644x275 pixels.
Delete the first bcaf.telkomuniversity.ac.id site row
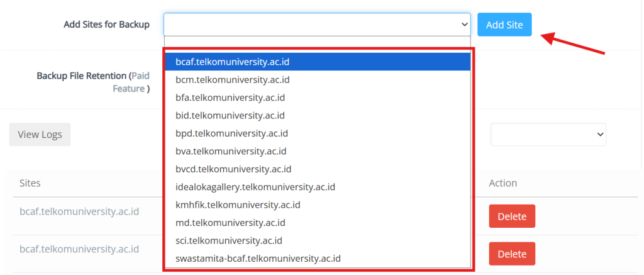tap(512, 216)
